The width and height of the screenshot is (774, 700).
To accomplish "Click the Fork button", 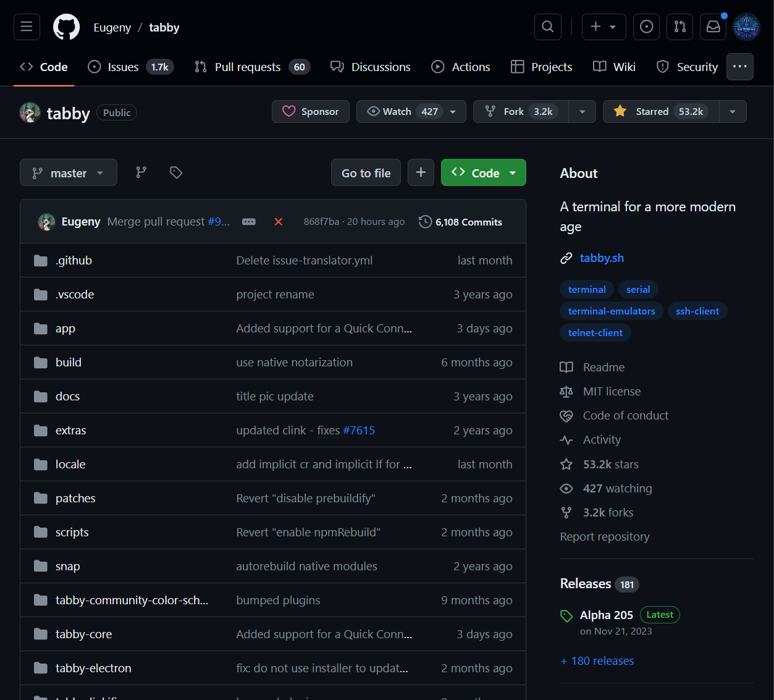I will point(521,112).
